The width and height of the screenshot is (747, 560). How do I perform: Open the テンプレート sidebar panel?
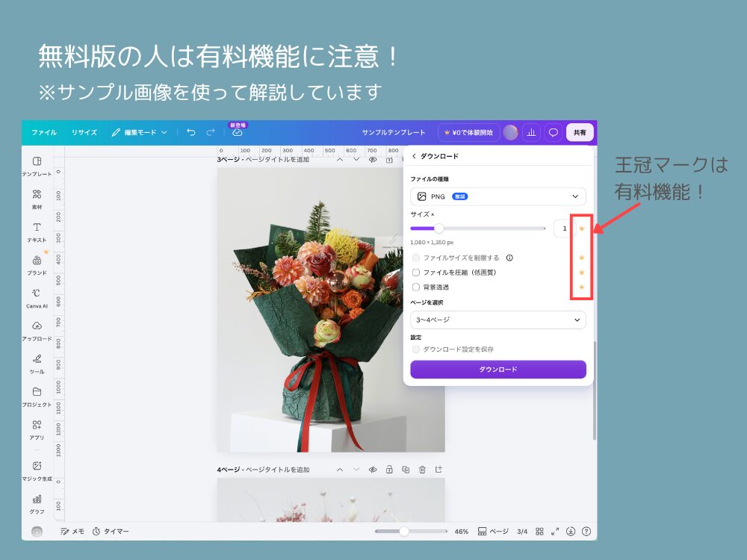pos(37,166)
